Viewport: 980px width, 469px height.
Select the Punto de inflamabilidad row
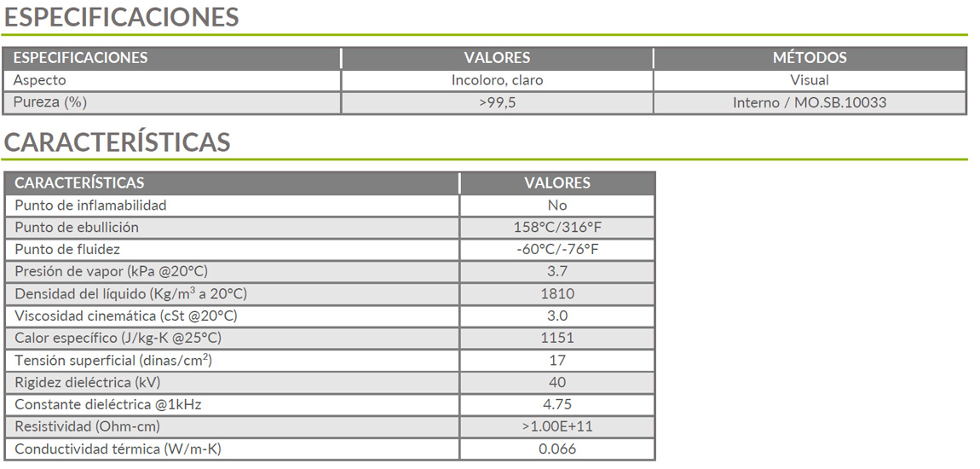pyautogui.click(x=330, y=206)
